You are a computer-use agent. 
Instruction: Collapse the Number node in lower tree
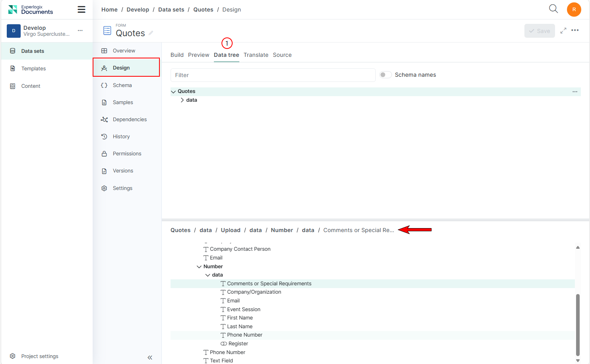199,267
